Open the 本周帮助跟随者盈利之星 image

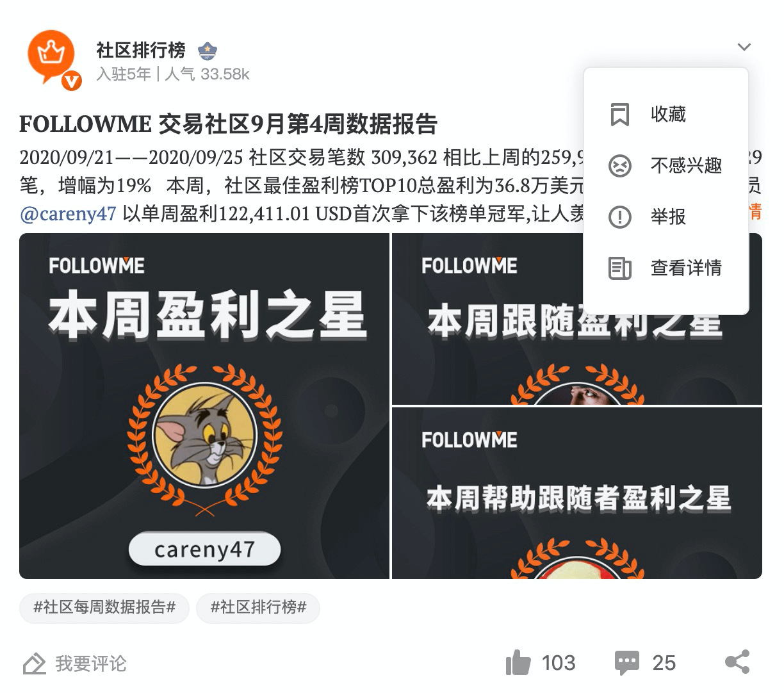click(x=577, y=493)
